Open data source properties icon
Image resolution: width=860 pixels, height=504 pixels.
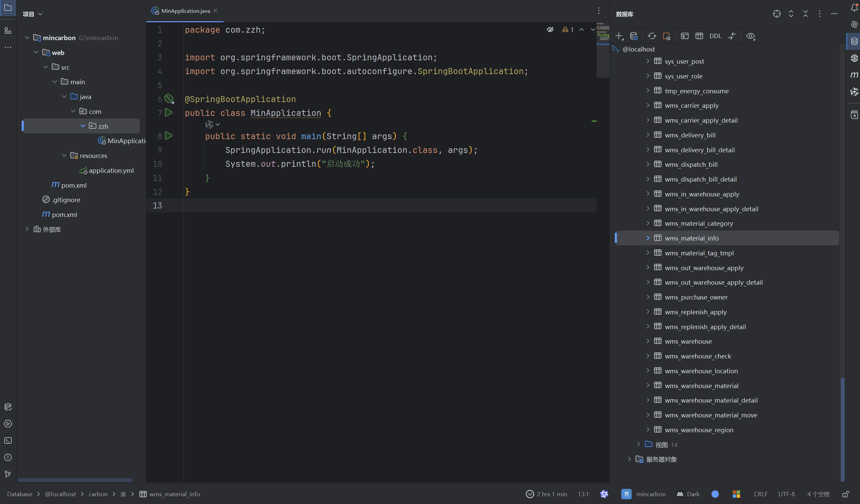click(634, 36)
